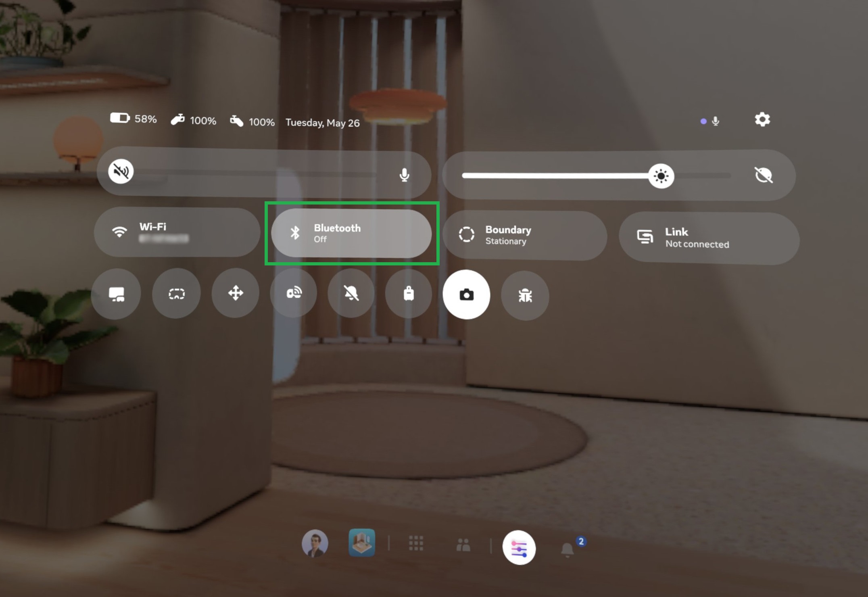Open the user profile avatar
Image resolution: width=868 pixels, height=597 pixels.
tap(315, 543)
